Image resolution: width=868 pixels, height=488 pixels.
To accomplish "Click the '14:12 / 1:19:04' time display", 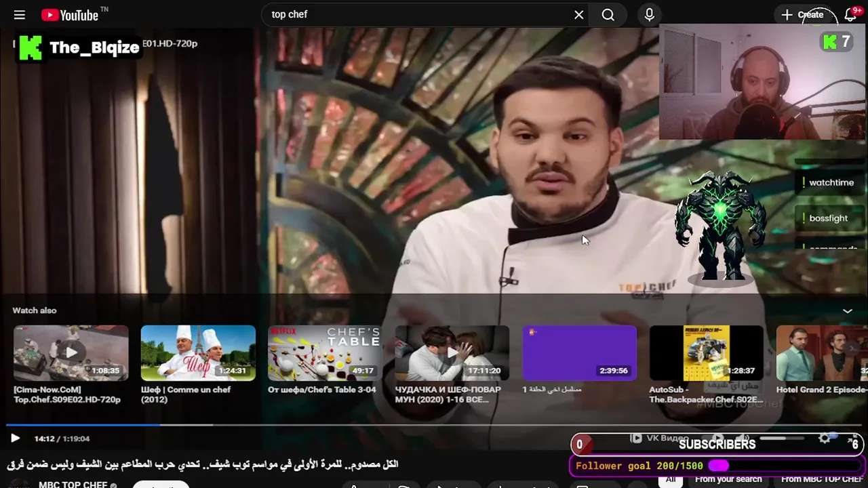I will (x=62, y=439).
